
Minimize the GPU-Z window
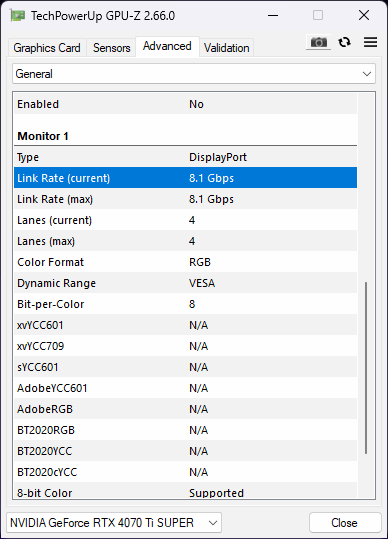click(273, 15)
